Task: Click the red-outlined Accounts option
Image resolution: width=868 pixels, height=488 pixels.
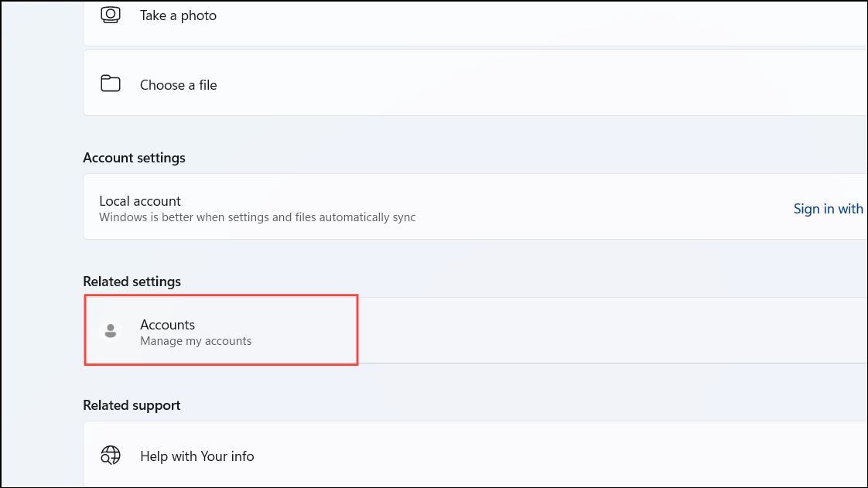Action: coord(220,330)
